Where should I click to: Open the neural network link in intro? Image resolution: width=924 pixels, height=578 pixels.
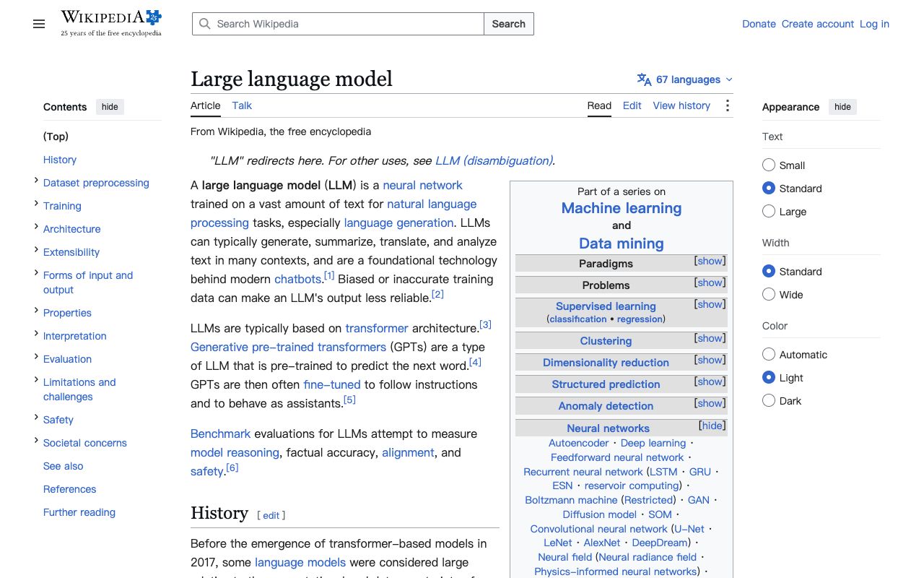(x=422, y=185)
